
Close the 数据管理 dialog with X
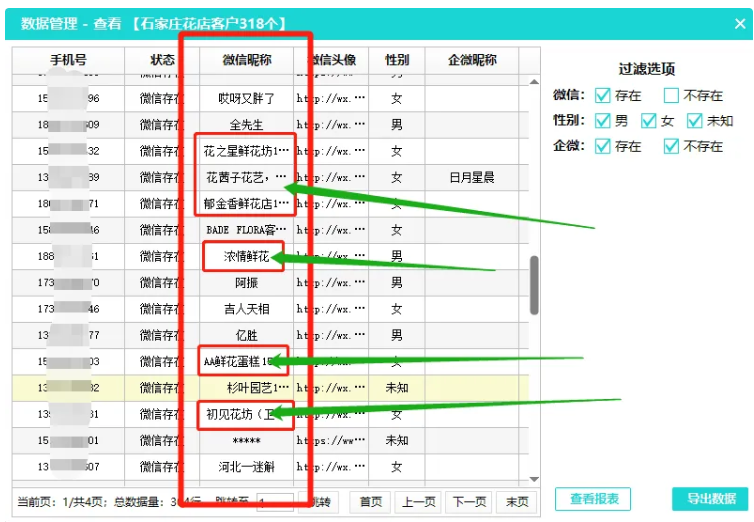point(740,24)
